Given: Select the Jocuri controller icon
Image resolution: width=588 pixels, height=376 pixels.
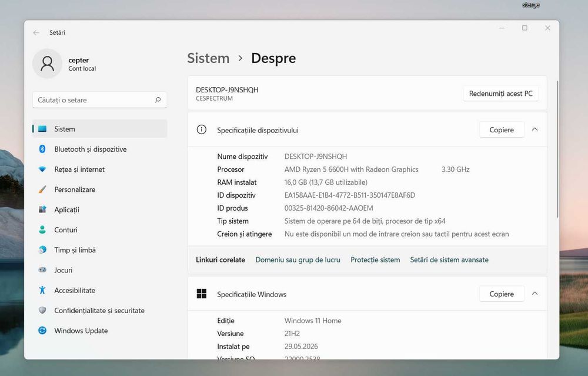Looking at the screenshot, I should 42,270.
